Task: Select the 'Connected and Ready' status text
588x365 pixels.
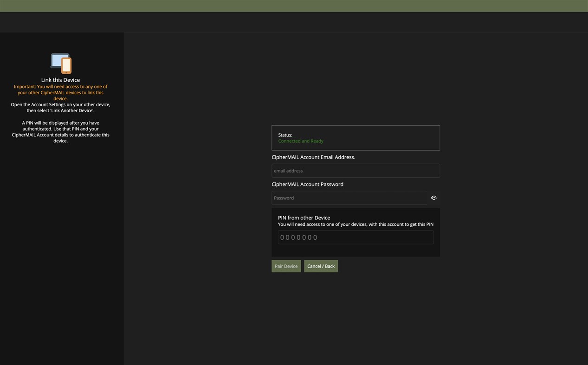Action: [x=301, y=141]
